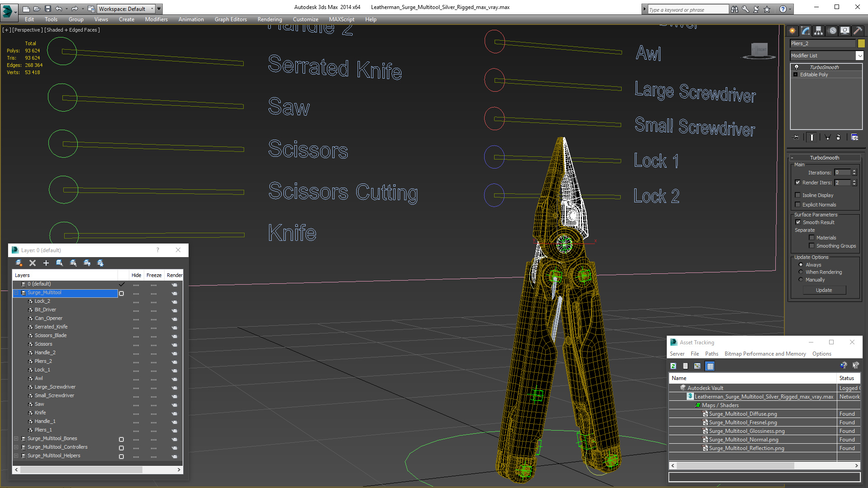Viewport: 868px width, 488px height.
Task: Collapse the TurboSmooth rollout header
Action: coord(824,158)
